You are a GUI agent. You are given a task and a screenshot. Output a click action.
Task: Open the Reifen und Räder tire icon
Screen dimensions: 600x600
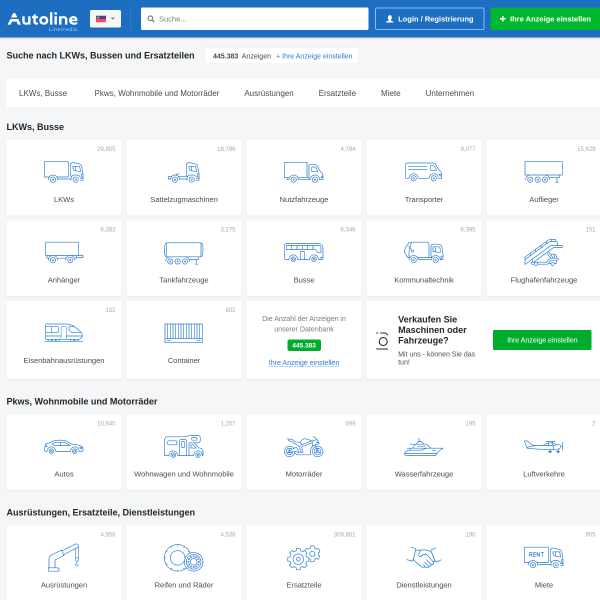[x=184, y=558]
